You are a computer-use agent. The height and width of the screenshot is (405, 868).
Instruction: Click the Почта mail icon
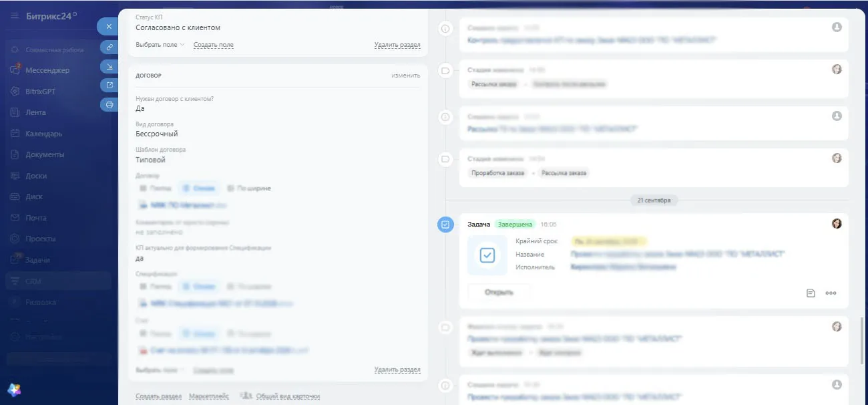tap(15, 218)
